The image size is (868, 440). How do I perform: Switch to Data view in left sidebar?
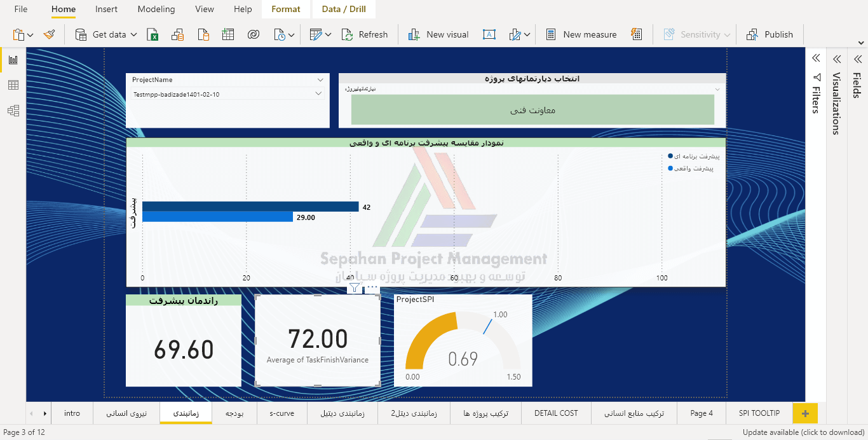[13, 85]
